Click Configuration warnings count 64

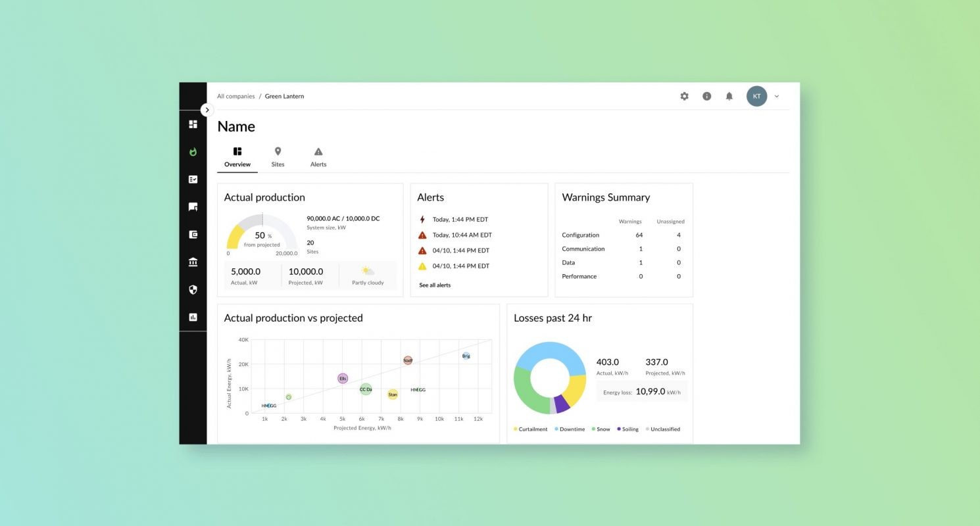point(639,235)
